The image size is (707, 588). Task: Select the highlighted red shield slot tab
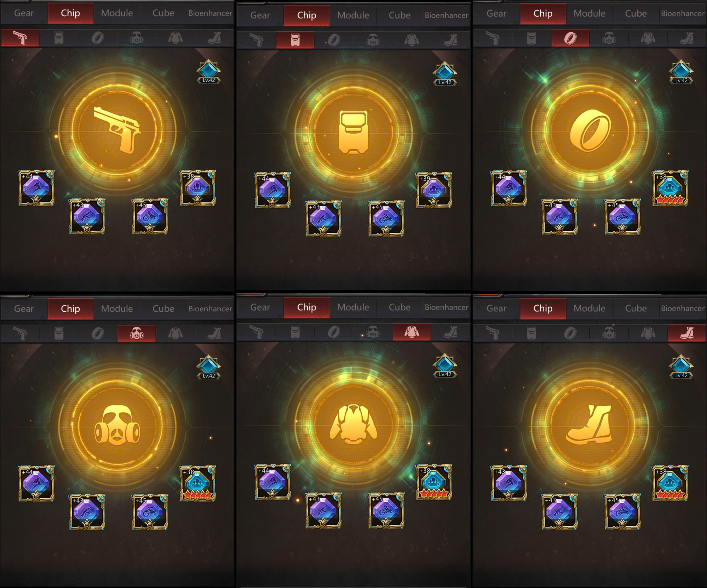click(295, 40)
